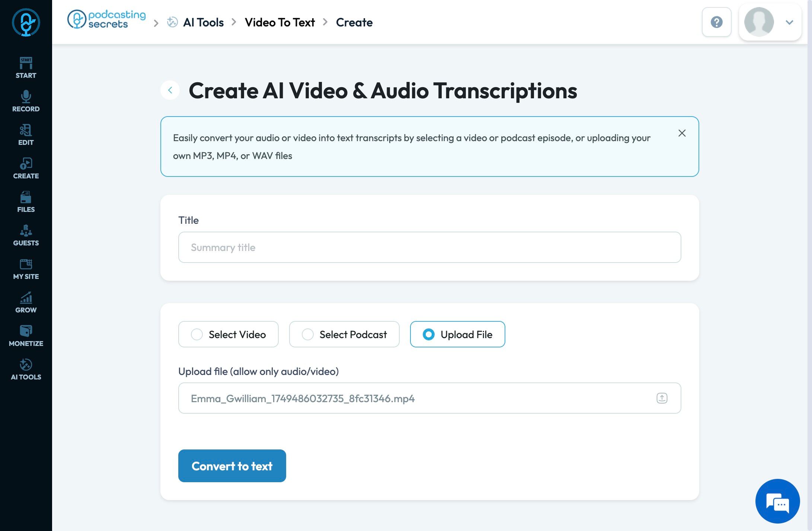Open the Record microphone sidebar icon
Image resolution: width=812 pixels, height=531 pixels.
click(26, 101)
